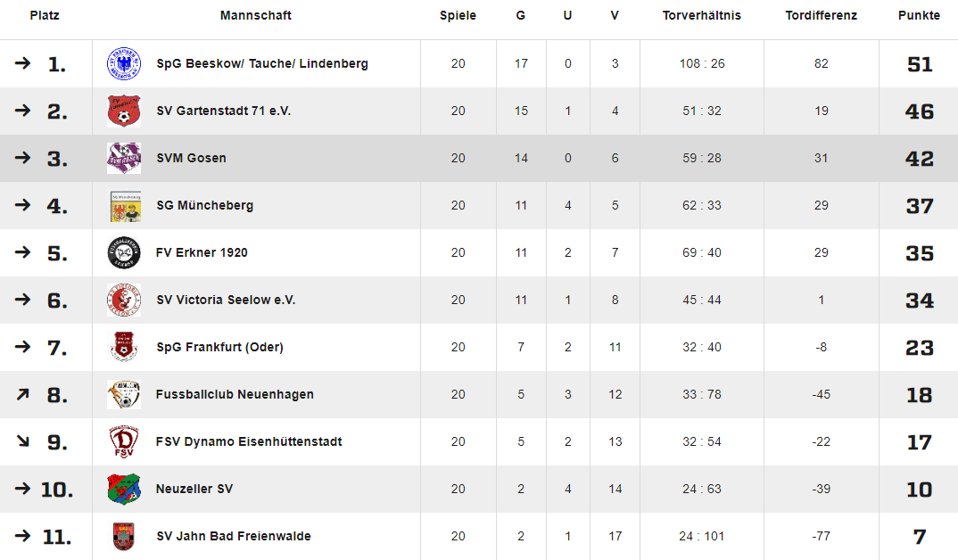Select the purple SVM Gosen logo

(x=124, y=158)
